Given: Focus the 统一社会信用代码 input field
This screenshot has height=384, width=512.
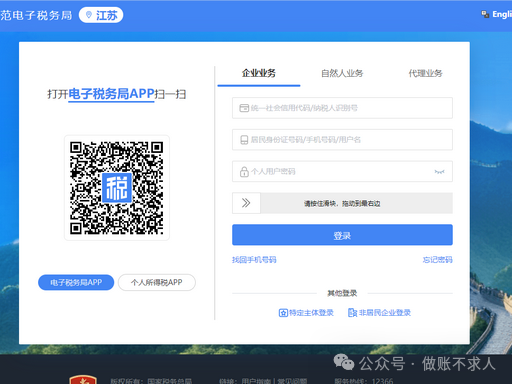Looking at the screenshot, I should 342,108.
